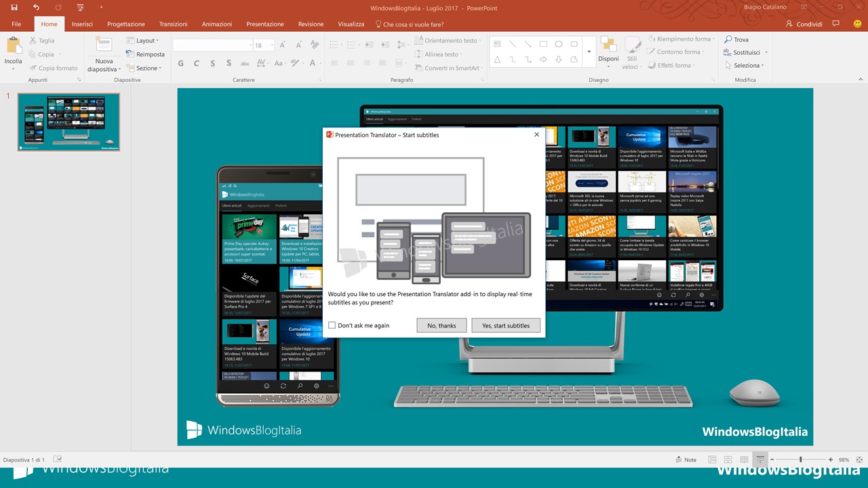The width and height of the screenshot is (868, 488).
Task: Start the presentation from the quick access toolbar icon
Action: click(81, 7)
